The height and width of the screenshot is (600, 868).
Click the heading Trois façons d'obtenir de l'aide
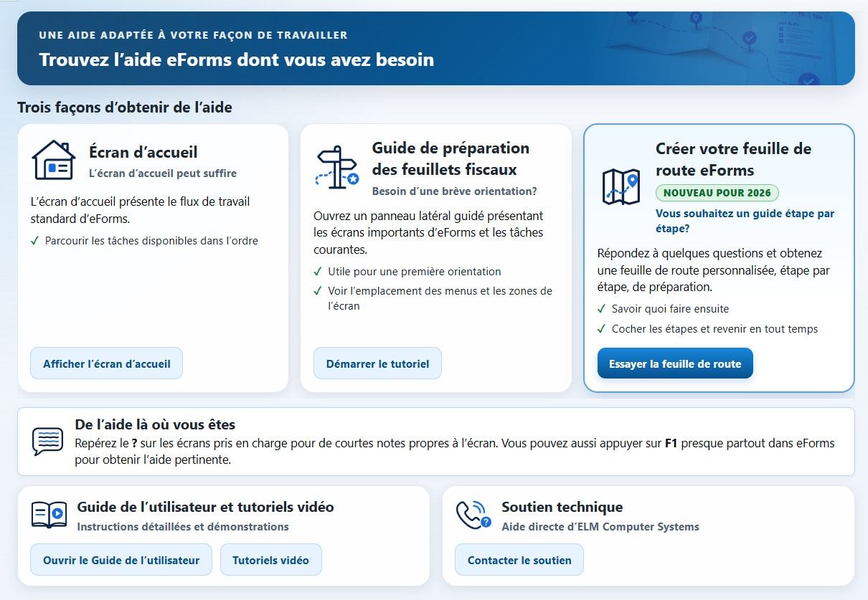(x=125, y=108)
